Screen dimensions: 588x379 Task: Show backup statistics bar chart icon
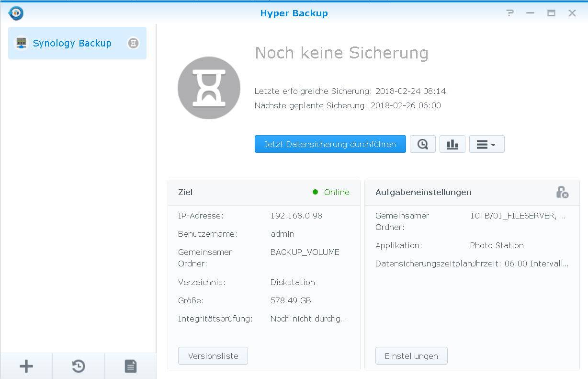click(x=452, y=144)
